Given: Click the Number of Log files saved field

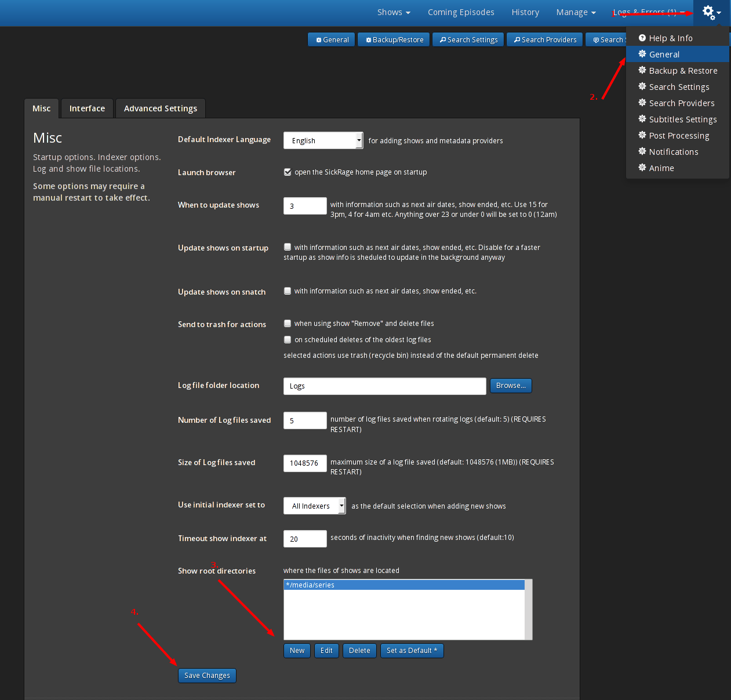Looking at the screenshot, I should pyautogui.click(x=305, y=420).
